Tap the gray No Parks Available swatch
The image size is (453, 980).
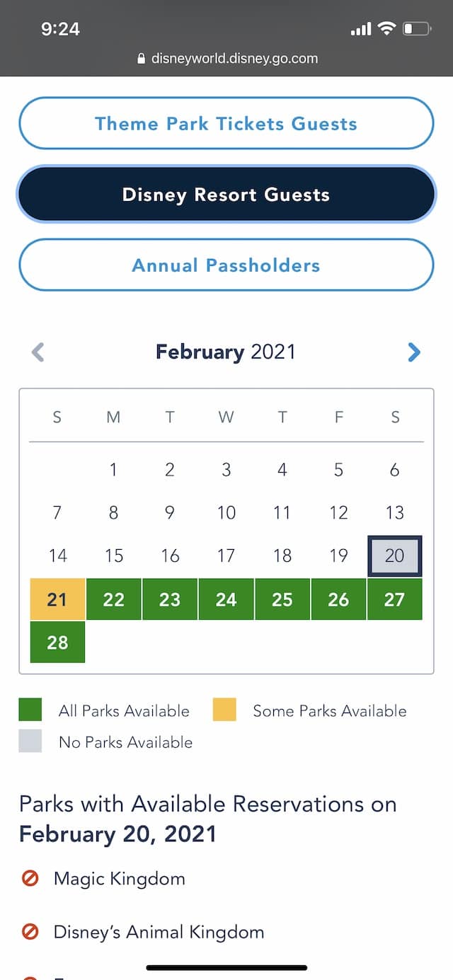coord(30,741)
